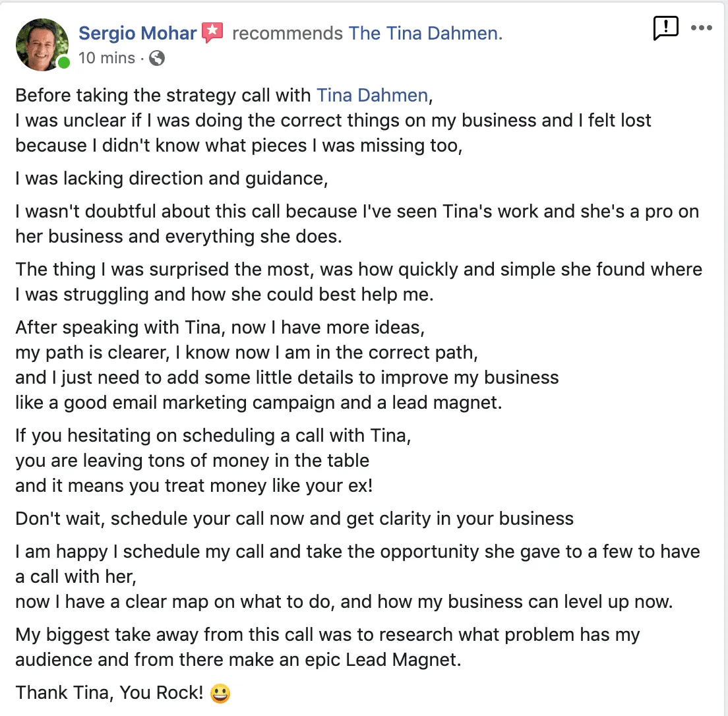
Task: Click the word recommends in the header
Action: pyautogui.click(x=288, y=33)
